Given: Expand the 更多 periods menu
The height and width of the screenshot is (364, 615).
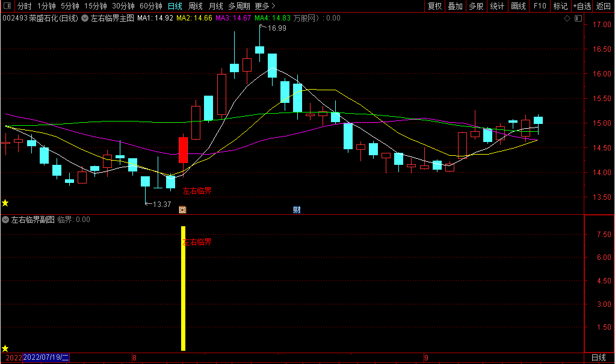Looking at the screenshot, I should click(265, 6).
